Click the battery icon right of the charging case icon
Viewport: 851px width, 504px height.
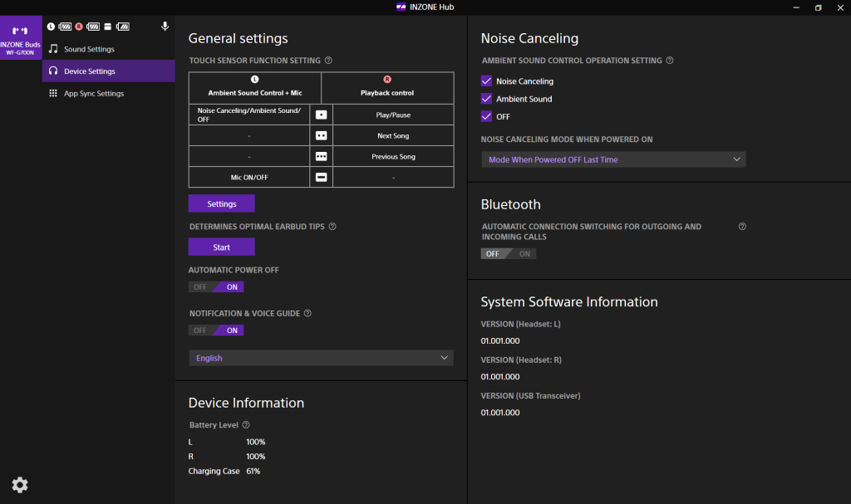[x=123, y=27]
